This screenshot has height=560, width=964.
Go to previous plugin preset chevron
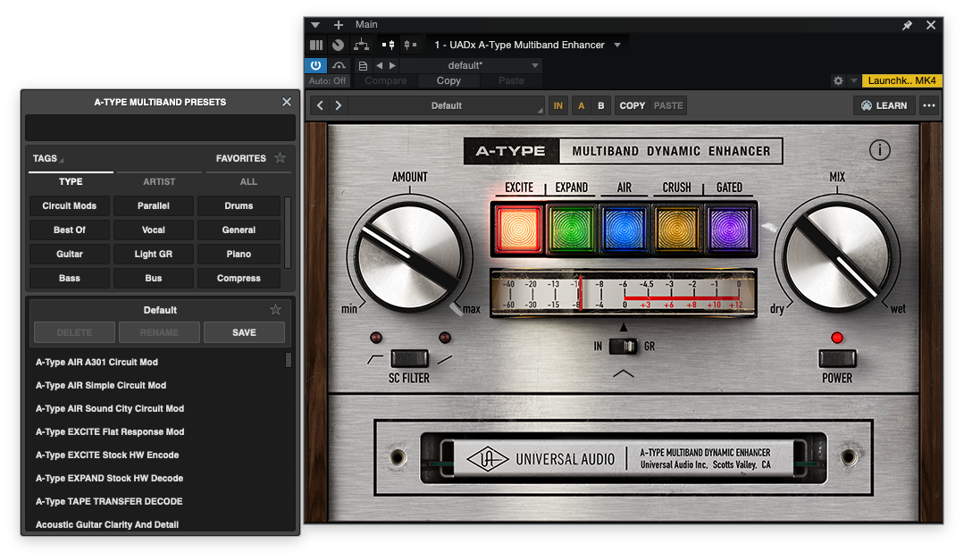click(x=320, y=105)
